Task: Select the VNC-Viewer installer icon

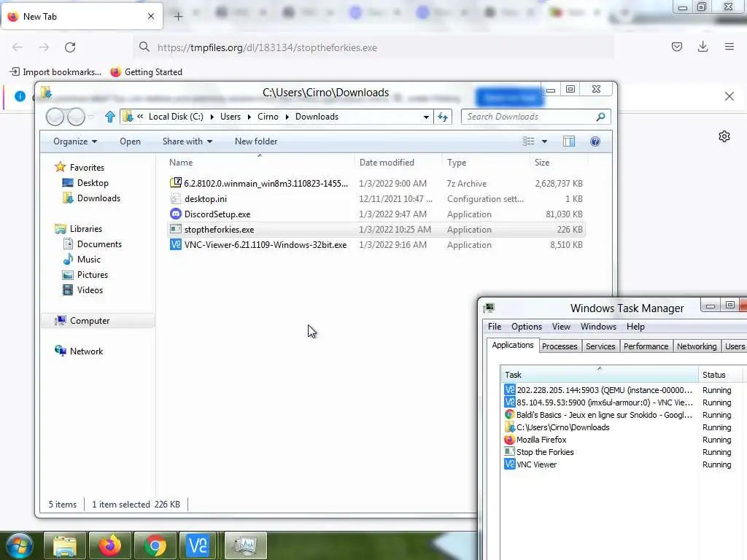Action: click(x=175, y=245)
